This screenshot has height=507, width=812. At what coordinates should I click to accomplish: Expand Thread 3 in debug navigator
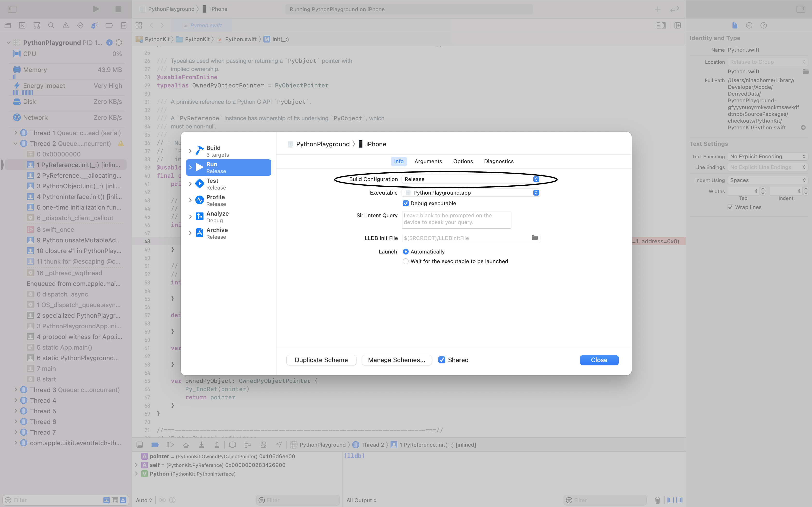(x=15, y=390)
